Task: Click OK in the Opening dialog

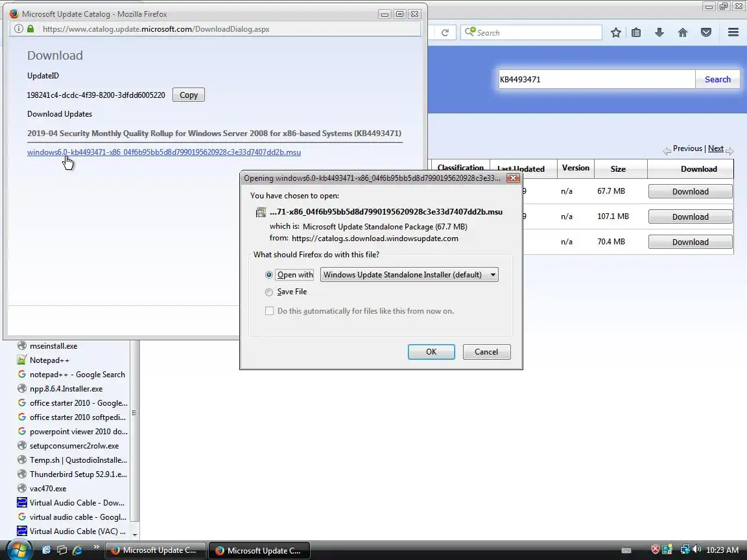Action: [x=431, y=352]
